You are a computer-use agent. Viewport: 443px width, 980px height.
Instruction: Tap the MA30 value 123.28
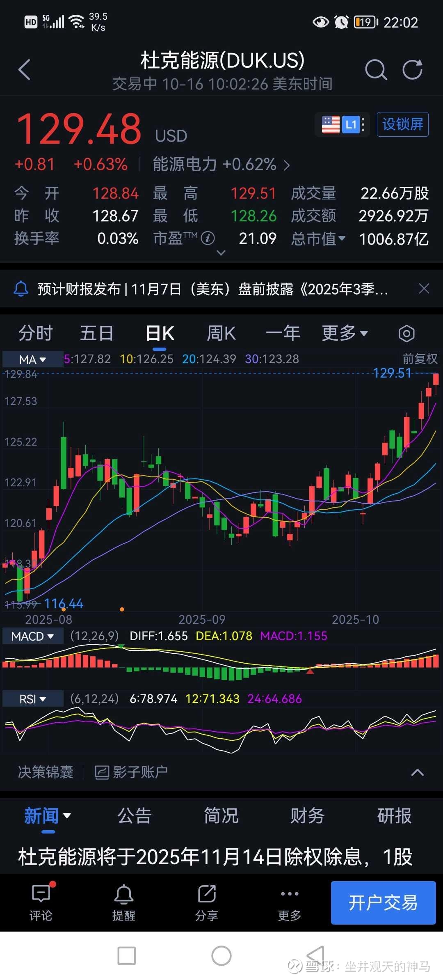pos(272,359)
